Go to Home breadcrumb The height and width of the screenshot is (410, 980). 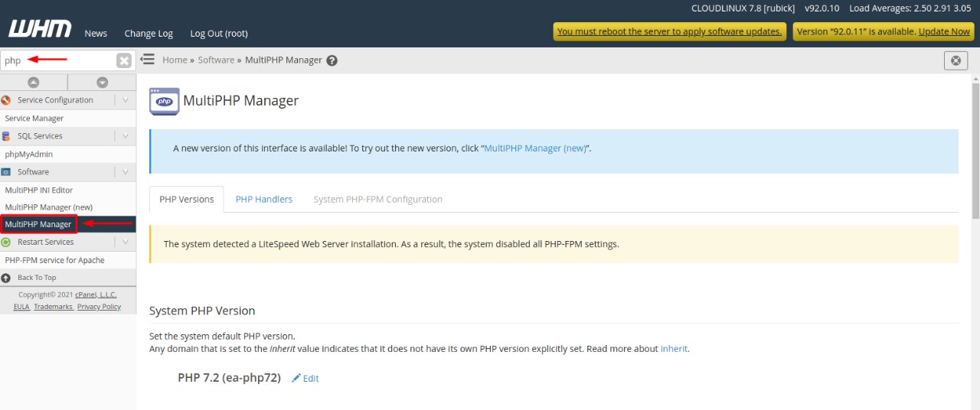pos(175,60)
